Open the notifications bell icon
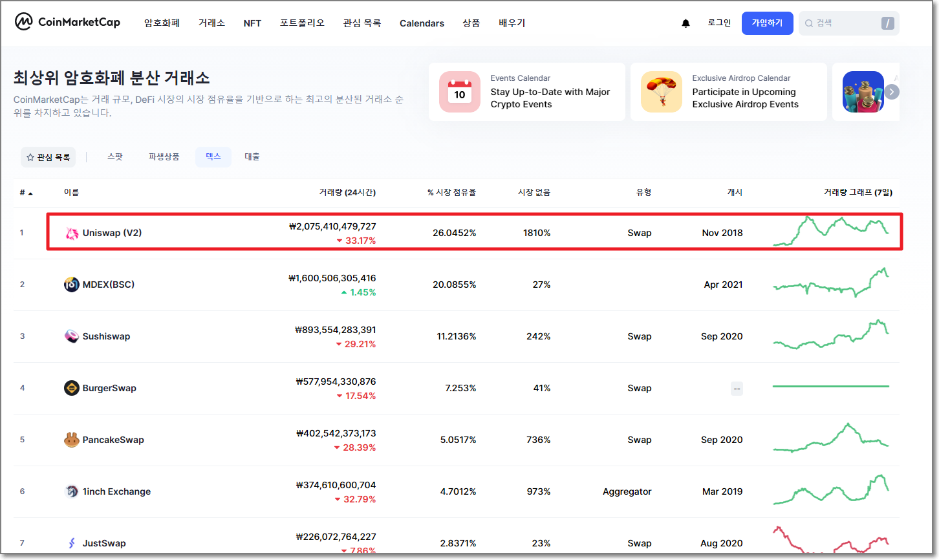This screenshot has height=560, width=939. (x=685, y=23)
